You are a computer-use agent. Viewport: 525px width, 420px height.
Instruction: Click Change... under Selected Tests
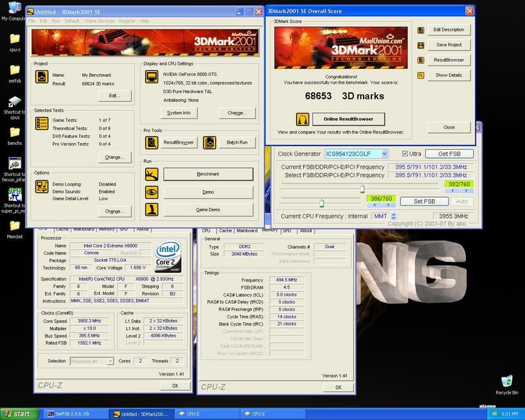(115, 157)
